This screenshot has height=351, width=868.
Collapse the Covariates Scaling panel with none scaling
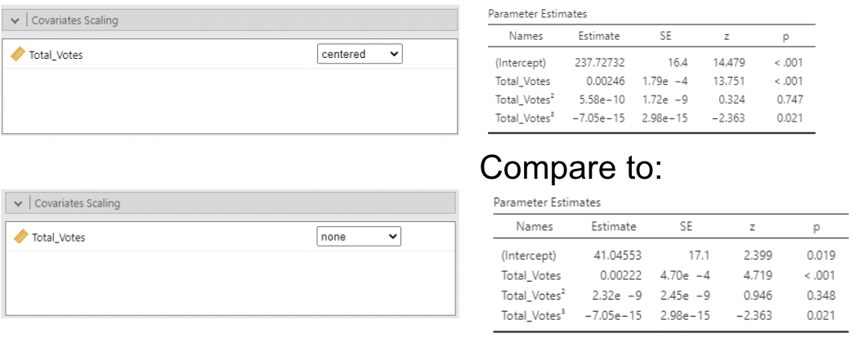pyautogui.click(x=19, y=203)
